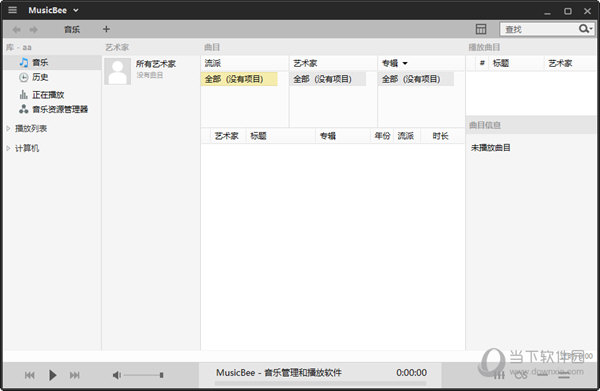Click the 库 - aa library header
Viewport: 600px width, 391px height.
tap(19, 47)
